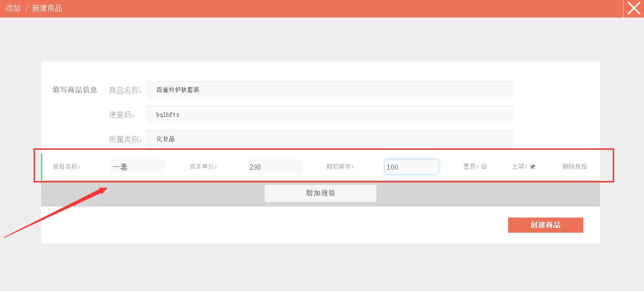Viewport: 644px width, 291px height.
Task: Focus the 期初库存 field with 100
Action: tap(411, 166)
